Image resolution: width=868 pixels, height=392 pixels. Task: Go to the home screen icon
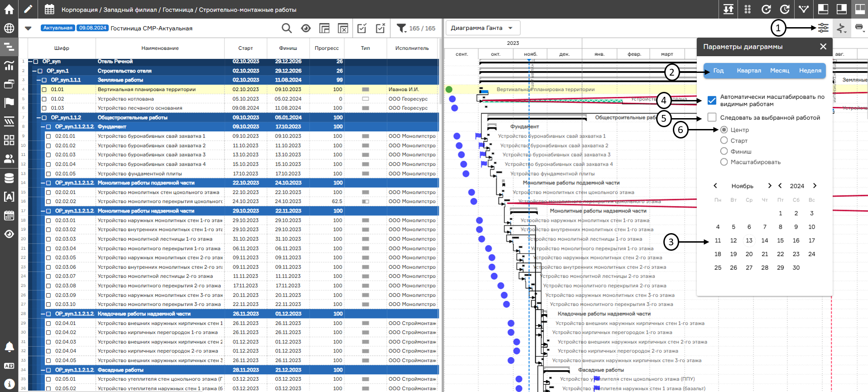(9, 9)
